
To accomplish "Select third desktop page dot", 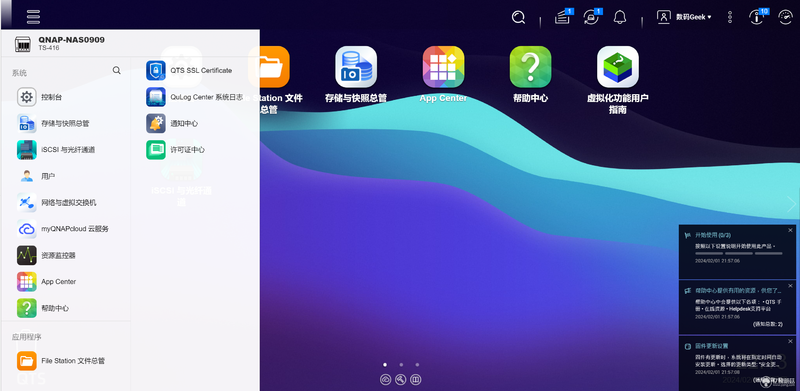I will [417, 364].
